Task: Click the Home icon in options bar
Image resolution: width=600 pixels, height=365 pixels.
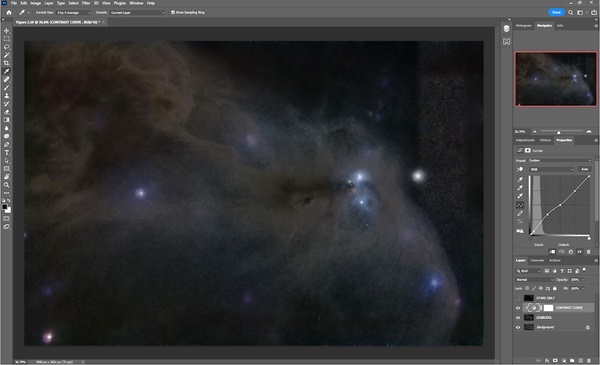Action: 9,13
